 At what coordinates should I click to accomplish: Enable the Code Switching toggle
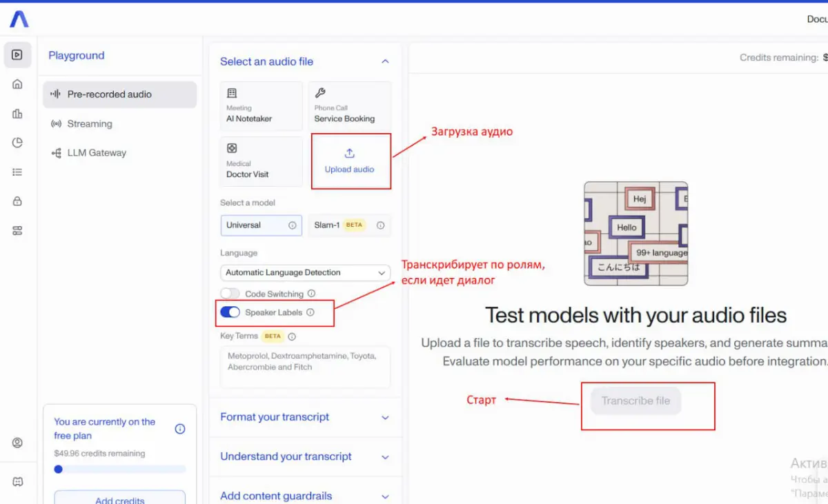coord(230,294)
